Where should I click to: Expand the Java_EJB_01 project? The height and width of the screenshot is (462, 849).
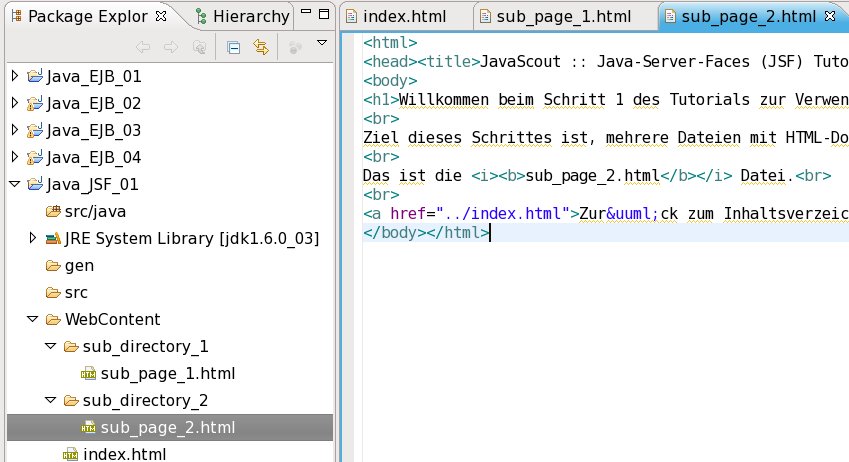tap(14, 76)
